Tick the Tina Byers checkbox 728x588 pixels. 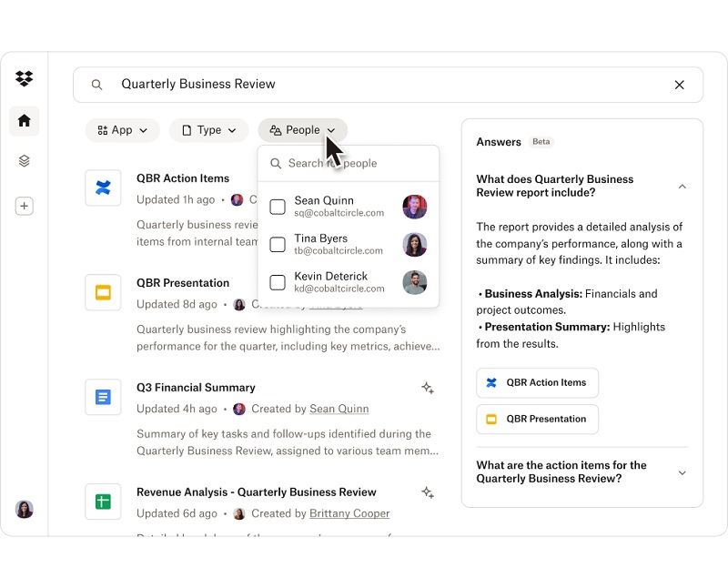(278, 244)
